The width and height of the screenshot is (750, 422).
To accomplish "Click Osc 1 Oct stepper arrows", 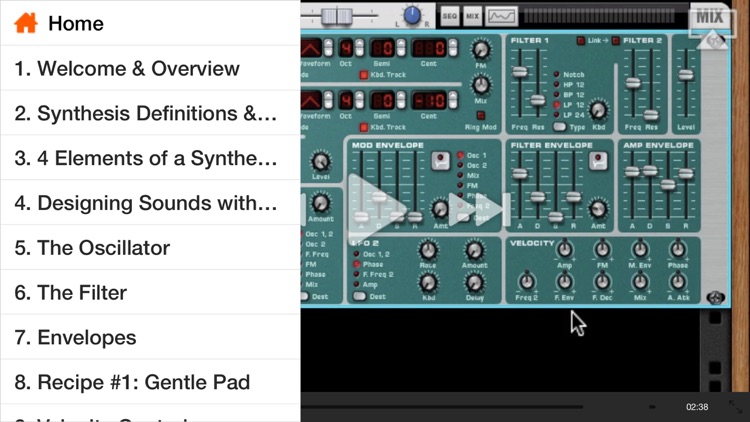I will tap(359, 48).
